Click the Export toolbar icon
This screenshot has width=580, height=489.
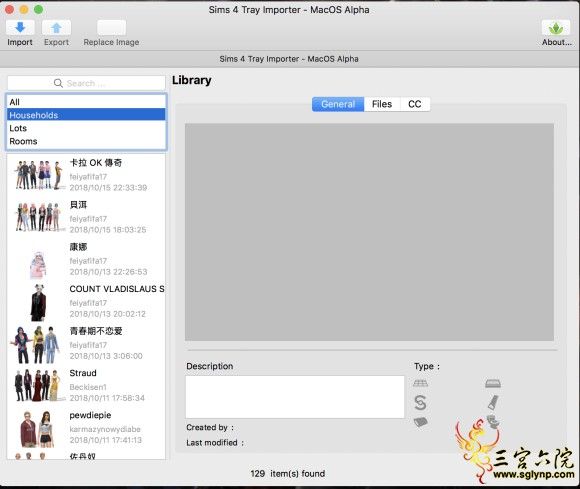point(56,28)
